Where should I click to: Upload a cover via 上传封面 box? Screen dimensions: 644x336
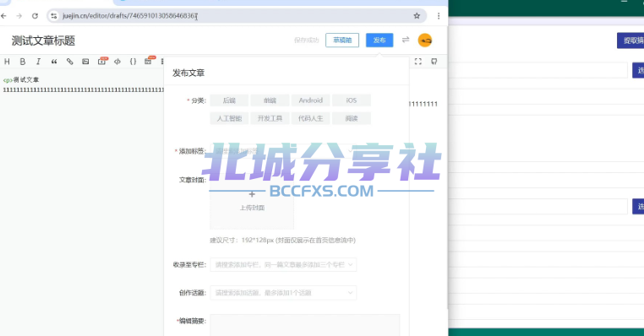pyautogui.click(x=252, y=201)
